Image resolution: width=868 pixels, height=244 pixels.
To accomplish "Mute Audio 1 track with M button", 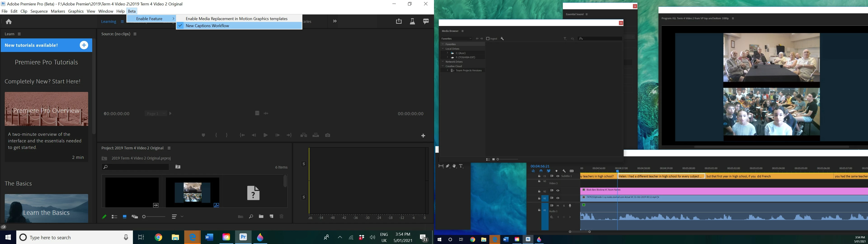I will 558,206.
